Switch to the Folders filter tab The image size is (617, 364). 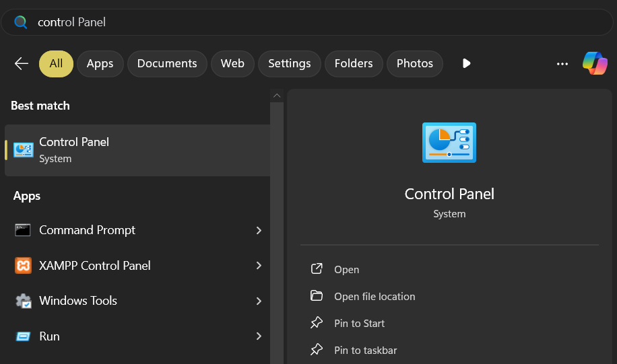pyautogui.click(x=354, y=64)
